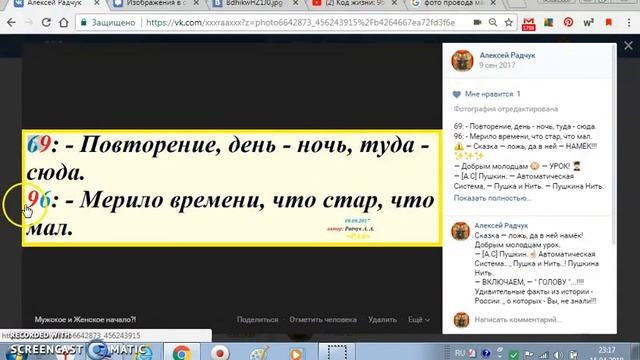640x360 pixels.
Task: Click the camera icon in address bar
Action: point(477,22)
